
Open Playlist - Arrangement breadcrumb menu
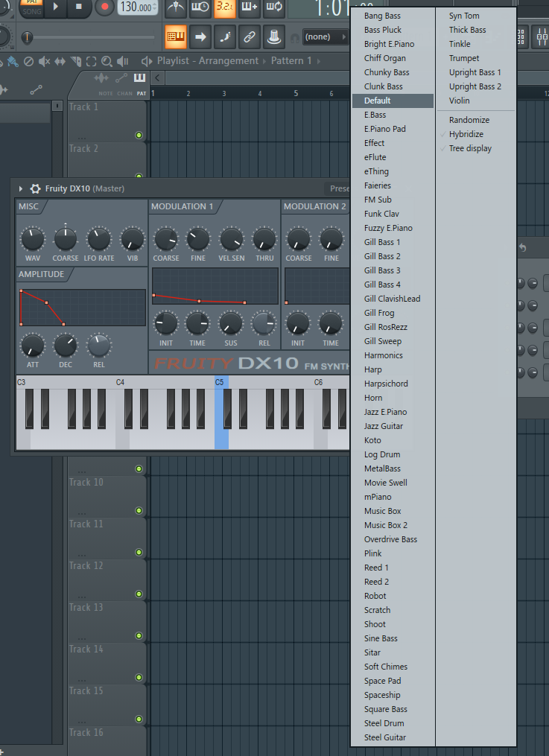point(208,61)
